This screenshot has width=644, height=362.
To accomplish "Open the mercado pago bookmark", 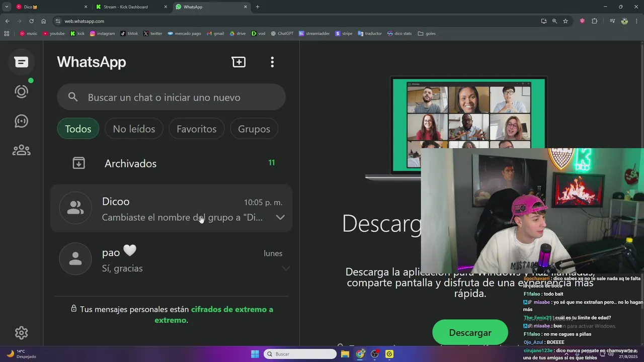I will tap(184, 34).
